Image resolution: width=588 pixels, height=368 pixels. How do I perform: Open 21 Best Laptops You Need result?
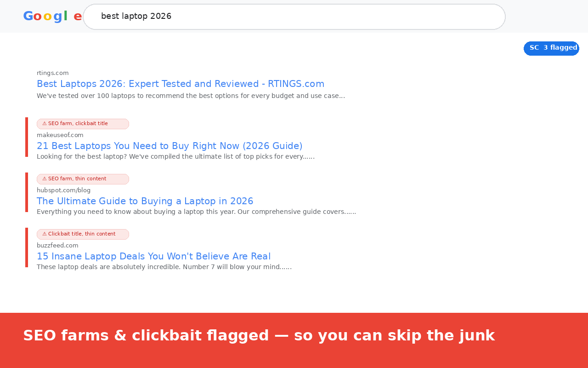click(170, 146)
